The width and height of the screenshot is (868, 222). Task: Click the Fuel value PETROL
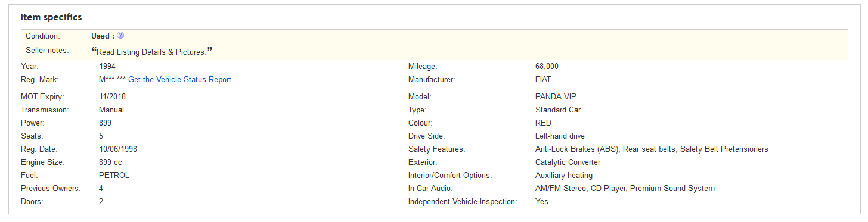click(114, 176)
